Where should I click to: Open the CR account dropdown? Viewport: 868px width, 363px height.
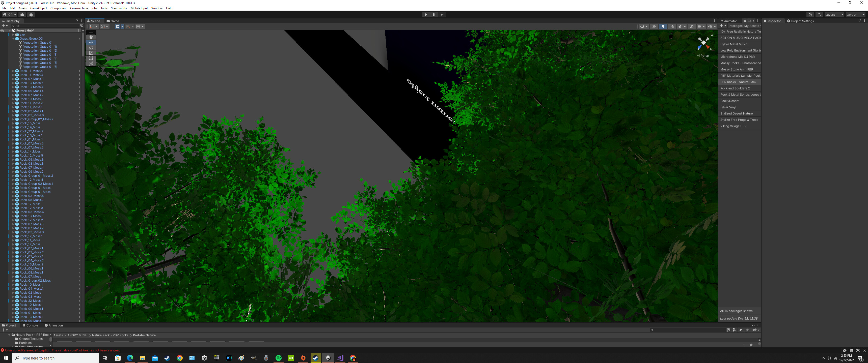coord(9,14)
